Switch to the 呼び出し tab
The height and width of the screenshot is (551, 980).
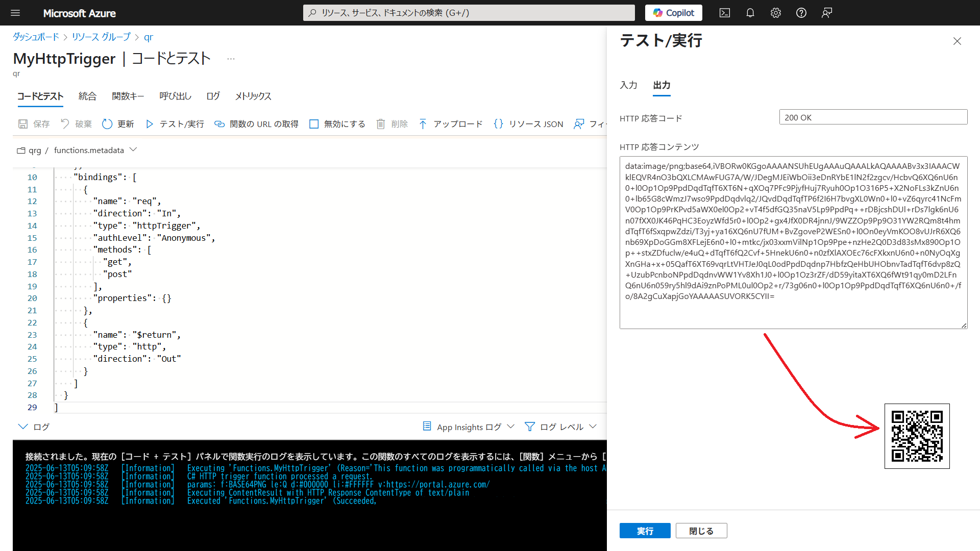(x=175, y=96)
